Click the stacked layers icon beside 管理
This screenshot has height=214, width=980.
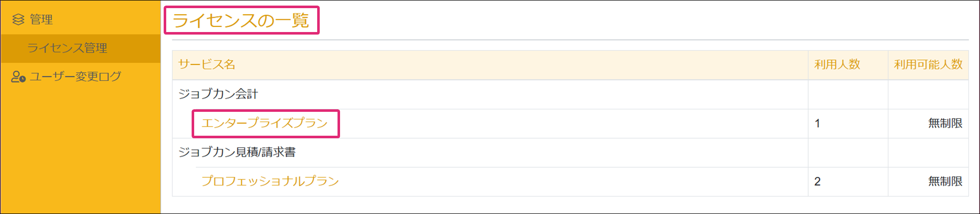18,19
